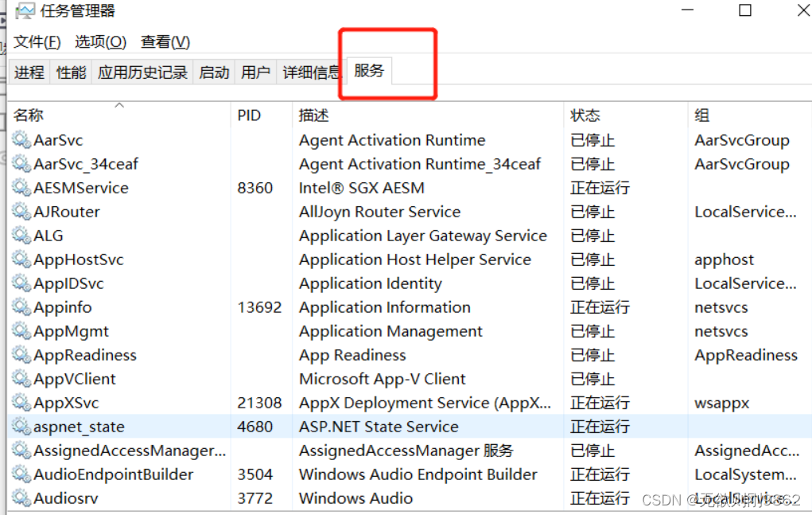
Task: Click the Windows Audio Endpoint Builder description
Action: tap(418, 474)
